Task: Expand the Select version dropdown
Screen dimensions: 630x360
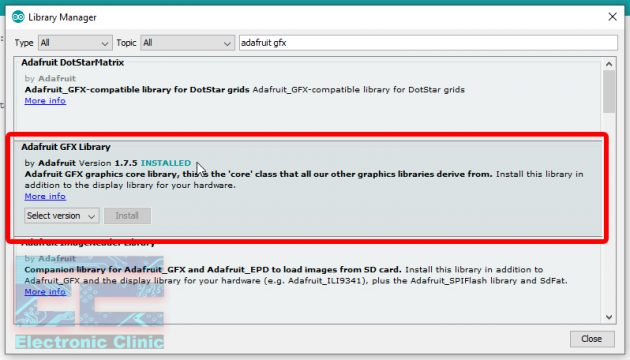Action: click(x=61, y=216)
